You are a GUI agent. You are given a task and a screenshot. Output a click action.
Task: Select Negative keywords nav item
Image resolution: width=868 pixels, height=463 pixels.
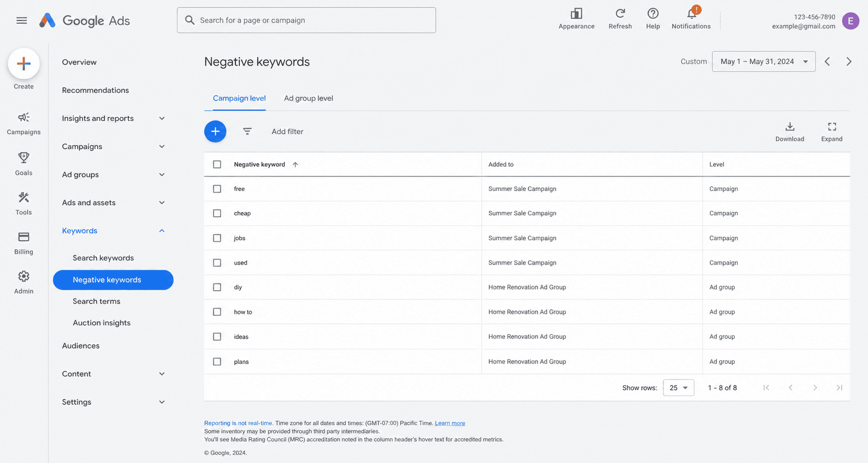(113, 280)
